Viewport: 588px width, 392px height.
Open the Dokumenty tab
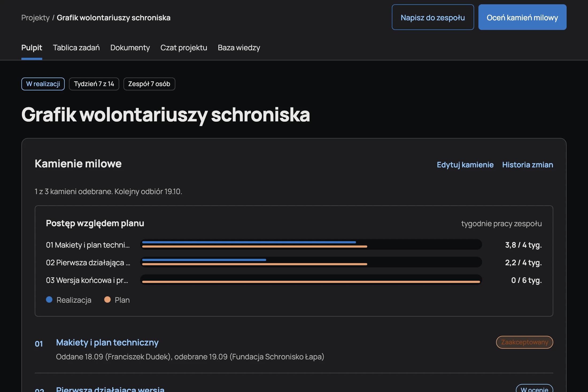click(130, 48)
